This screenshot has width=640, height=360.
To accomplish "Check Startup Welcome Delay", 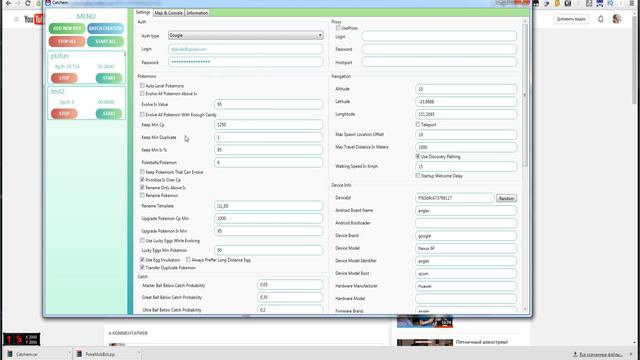I will pyautogui.click(x=418, y=176).
